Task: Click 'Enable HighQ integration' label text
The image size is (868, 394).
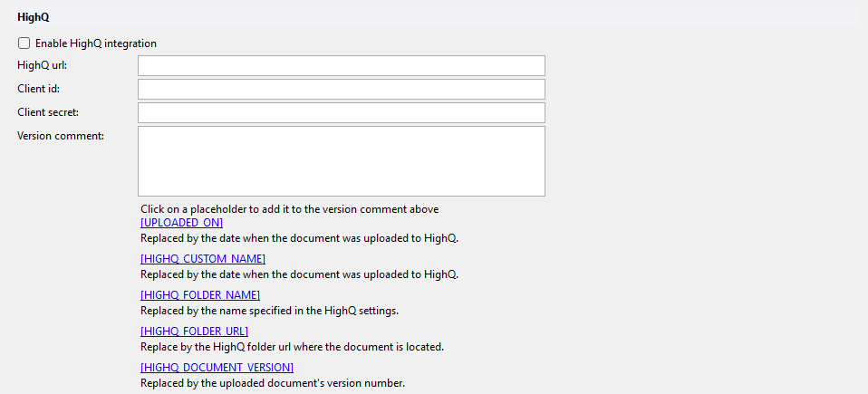Action: (x=96, y=43)
